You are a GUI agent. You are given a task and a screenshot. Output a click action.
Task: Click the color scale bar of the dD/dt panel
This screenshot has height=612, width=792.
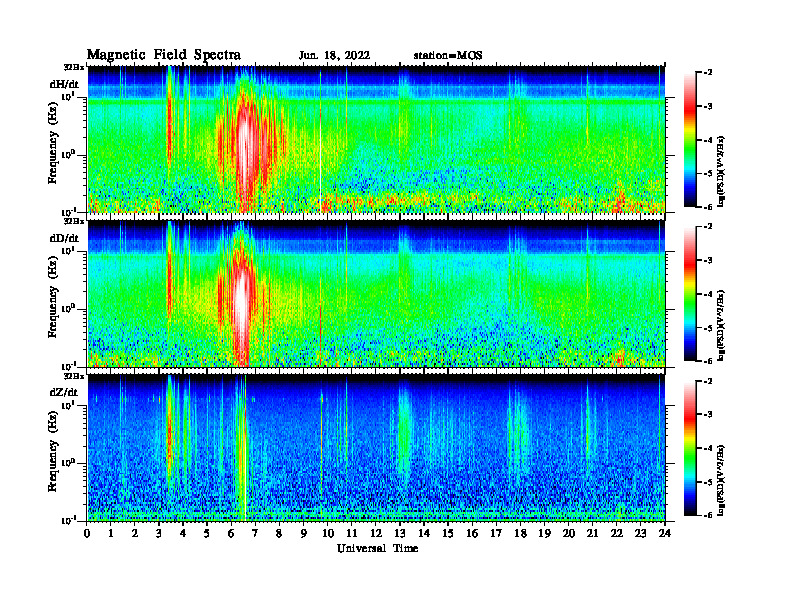[x=689, y=293]
